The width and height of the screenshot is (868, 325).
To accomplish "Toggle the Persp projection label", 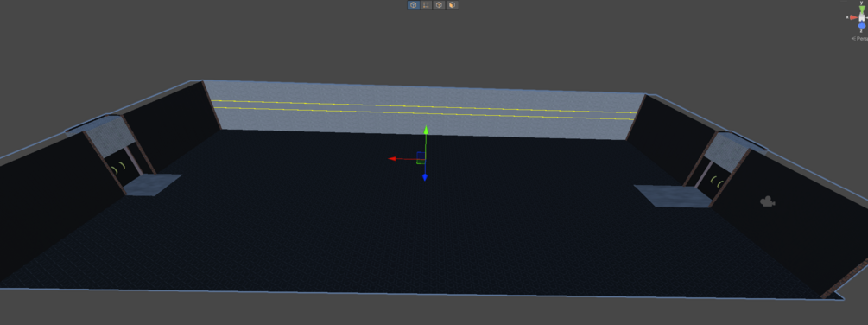I will [859, 39].
